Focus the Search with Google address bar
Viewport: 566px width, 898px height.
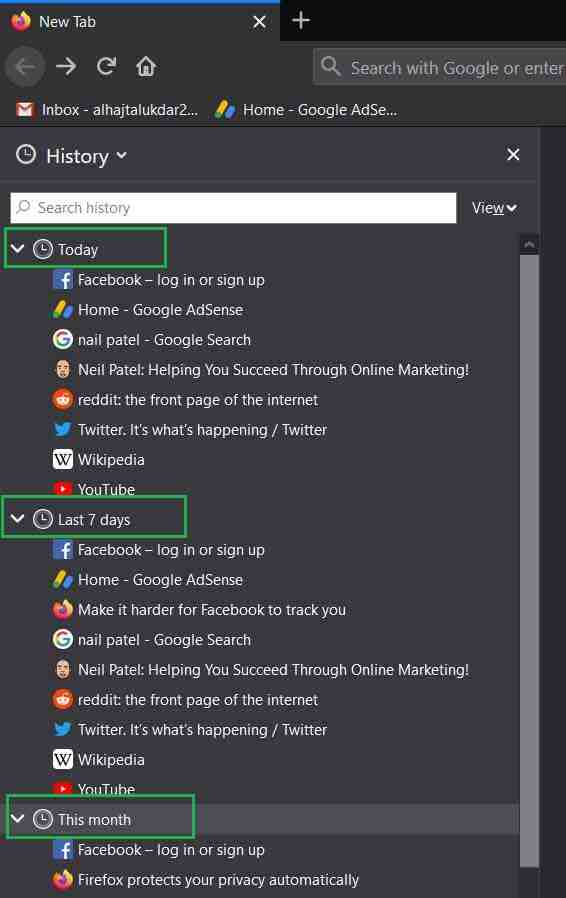click(x=440, y=67)
